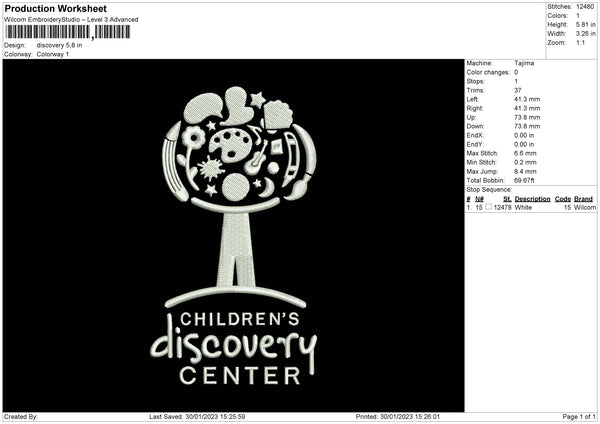Click the White color swatch box in Stop Sequence
Screen dimensions: 600x424
488,207
